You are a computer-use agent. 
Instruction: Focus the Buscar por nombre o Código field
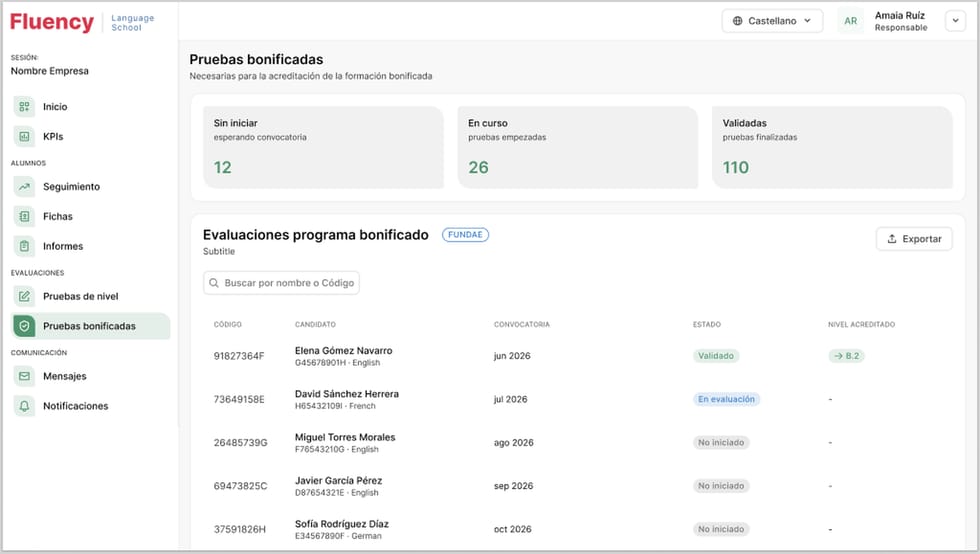(281, 283)
